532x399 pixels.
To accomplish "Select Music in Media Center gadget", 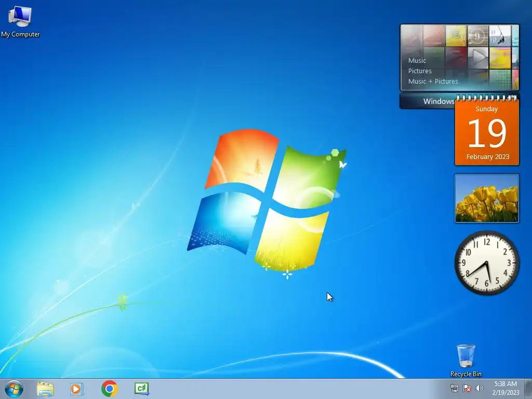I will (x=417, y=61).
